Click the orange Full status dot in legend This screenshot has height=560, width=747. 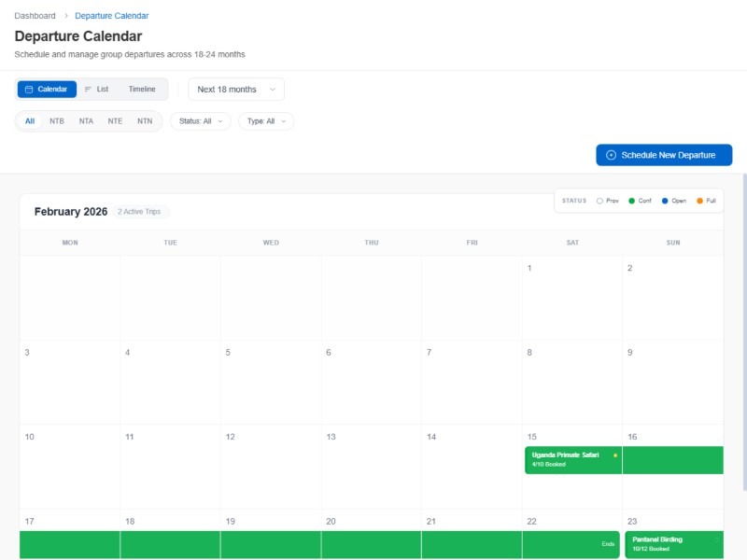click(699, 201)
